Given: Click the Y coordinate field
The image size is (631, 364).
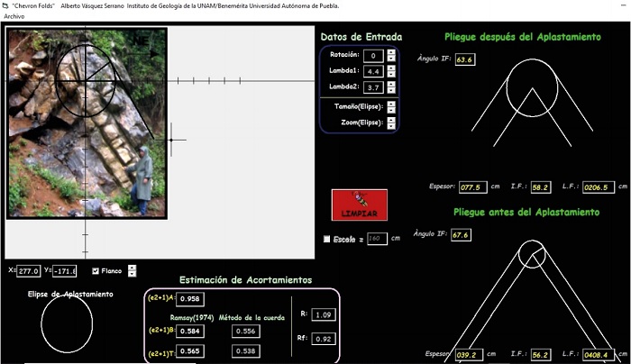Looking at the screenshot, I should 64,271.
